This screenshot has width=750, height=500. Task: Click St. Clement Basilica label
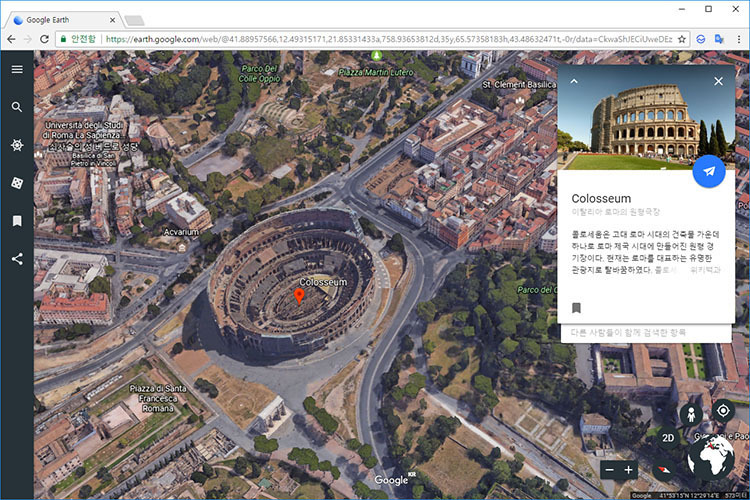tap(519, 85)
